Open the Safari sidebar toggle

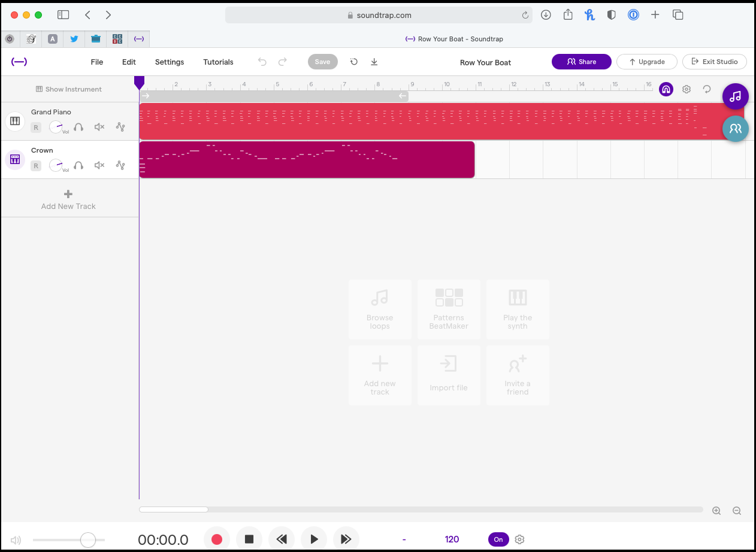[63, 15]
